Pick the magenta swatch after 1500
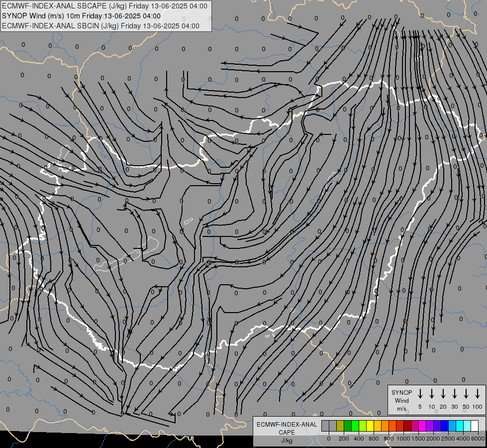This screenshot has height=448, width=487. [x=422, y=426]
